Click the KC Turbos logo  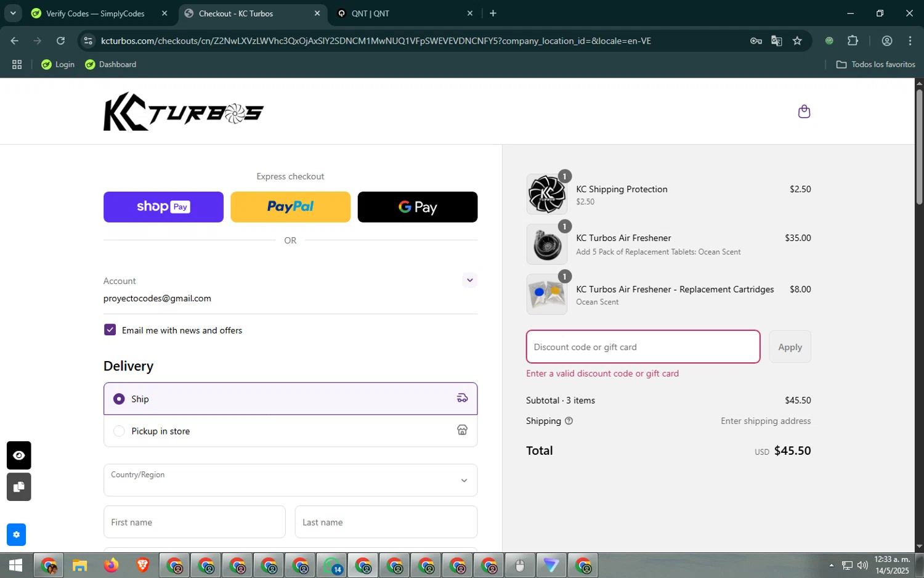click(184, 112)
